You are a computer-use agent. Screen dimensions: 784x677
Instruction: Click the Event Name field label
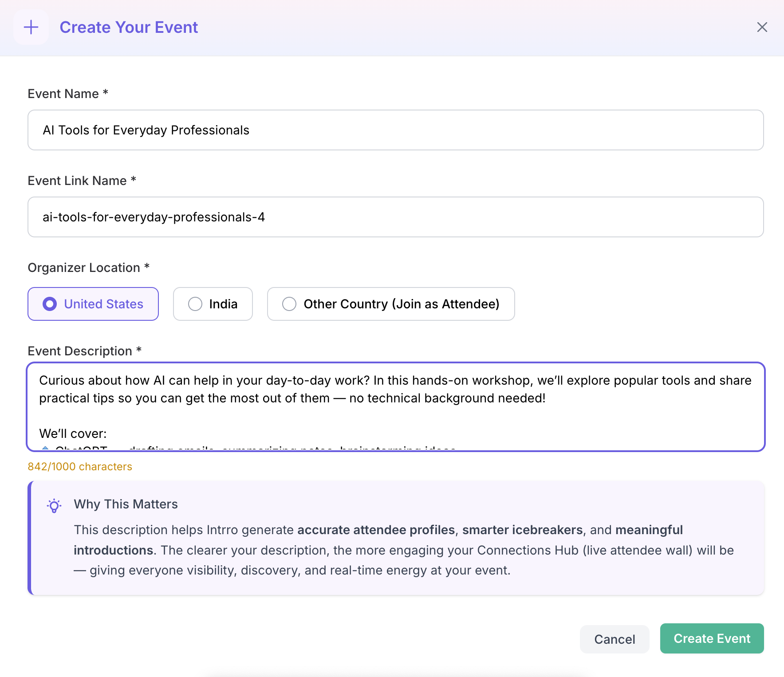coord(63,94)
